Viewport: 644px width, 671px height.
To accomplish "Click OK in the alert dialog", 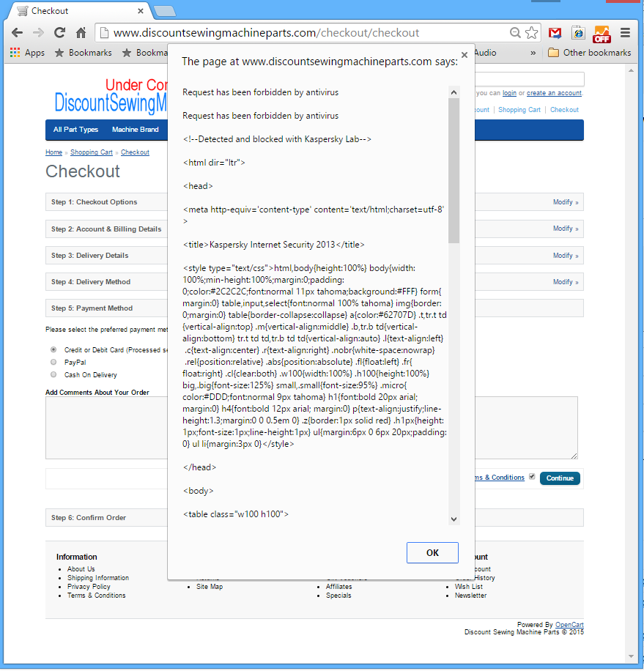I will [x=432, y=552].
